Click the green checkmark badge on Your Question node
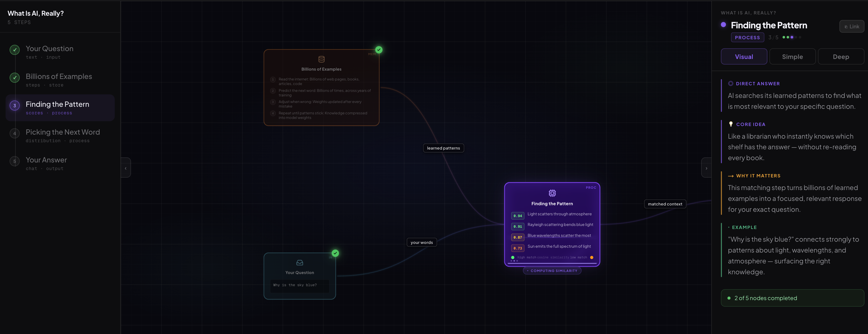Viewport: 868px width, 334px height. (335, 253)
